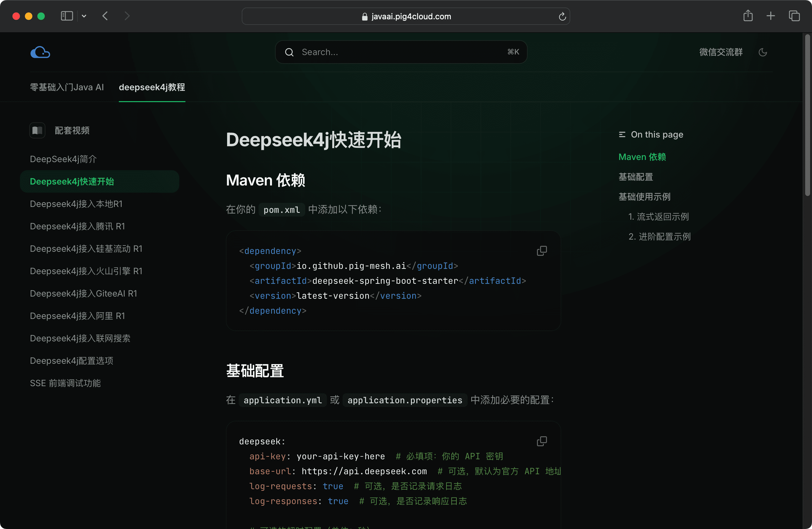
Task: Open Deepseek4j接入硅基流动 R1 page
Action: tap(86, 249)
